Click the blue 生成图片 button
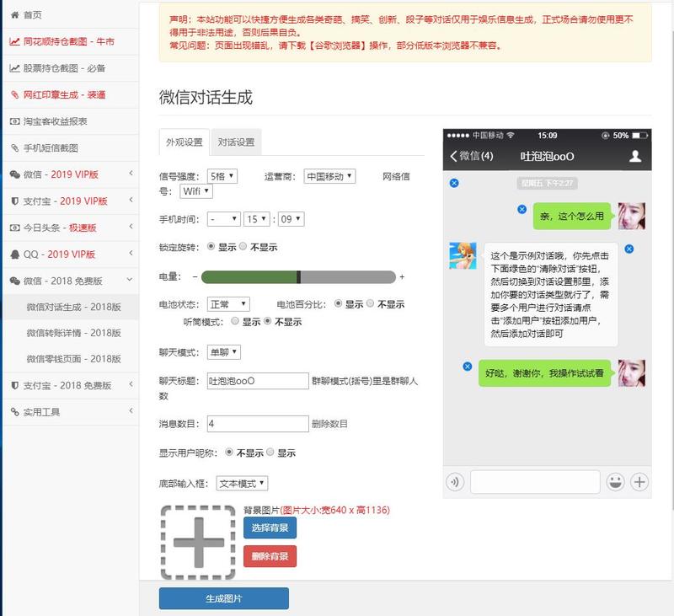The image size is (674, 616). click(x=223, y=598)
